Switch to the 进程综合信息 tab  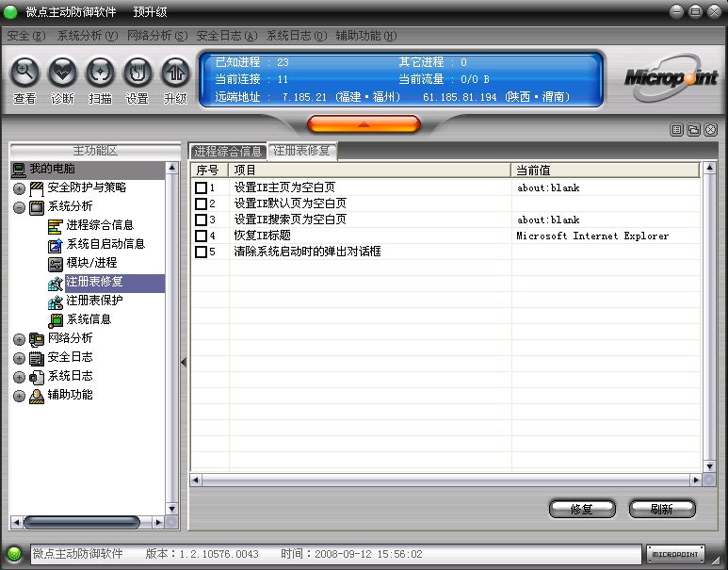pyautogui.click(x=228, y=152)
